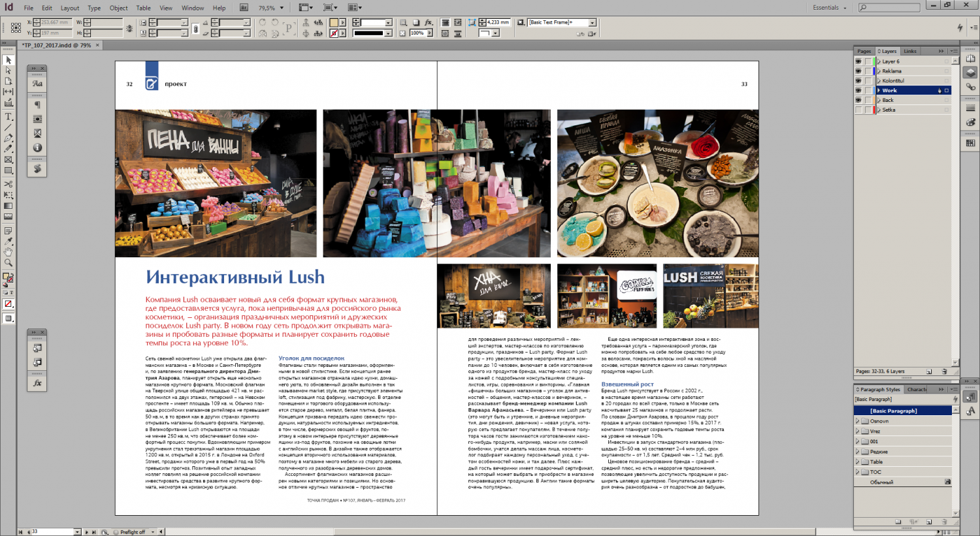The height and width of the screenshot is (536, 980).
Task: Open Adobe Bridge with the Br button
Action: click(x=244, y=8)
